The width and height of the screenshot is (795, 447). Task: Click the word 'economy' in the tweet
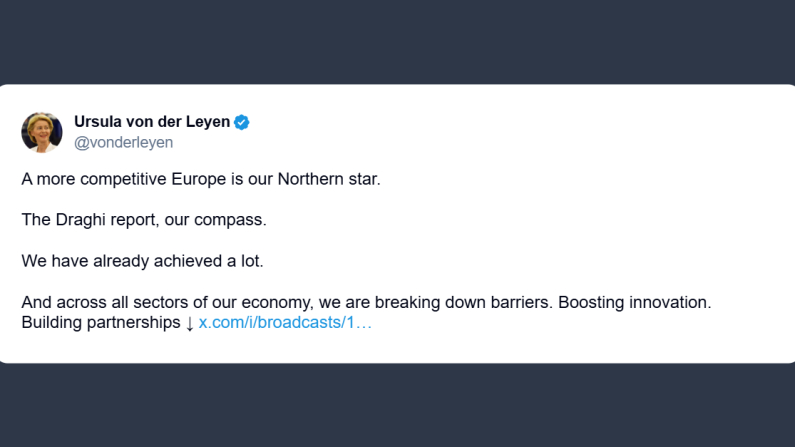tap(279, 303)
